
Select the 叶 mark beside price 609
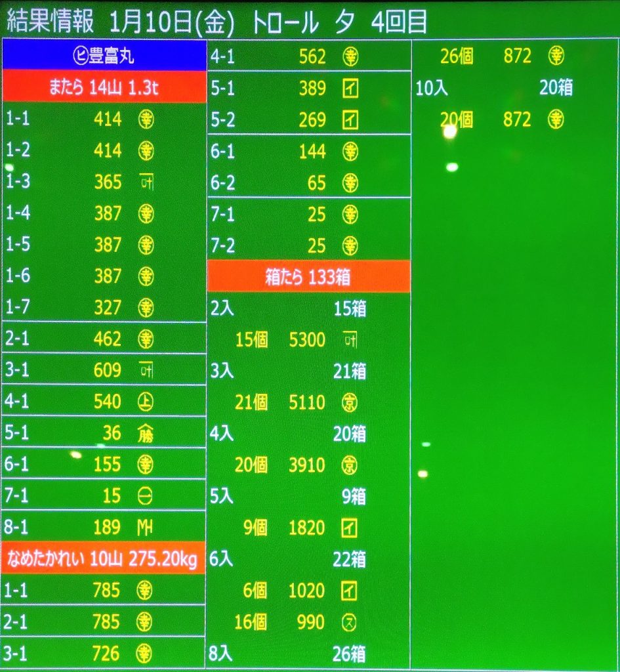pos(146,371)
